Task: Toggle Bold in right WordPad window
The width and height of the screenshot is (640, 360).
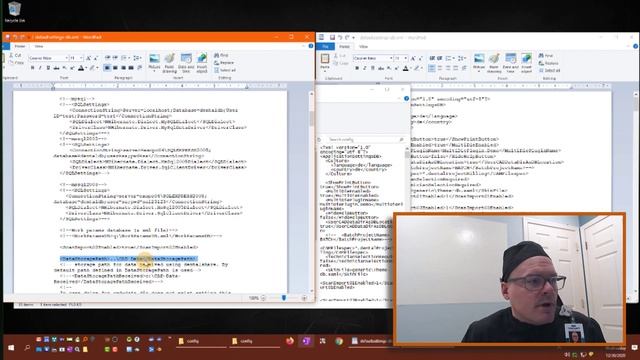Action: [x=357, y=68]
